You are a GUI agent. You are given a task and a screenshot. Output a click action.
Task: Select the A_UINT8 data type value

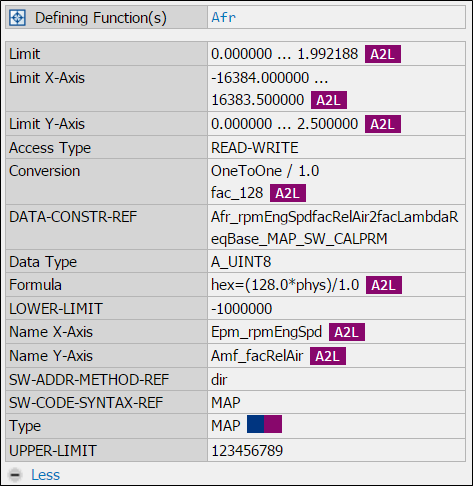coord(241,262)
